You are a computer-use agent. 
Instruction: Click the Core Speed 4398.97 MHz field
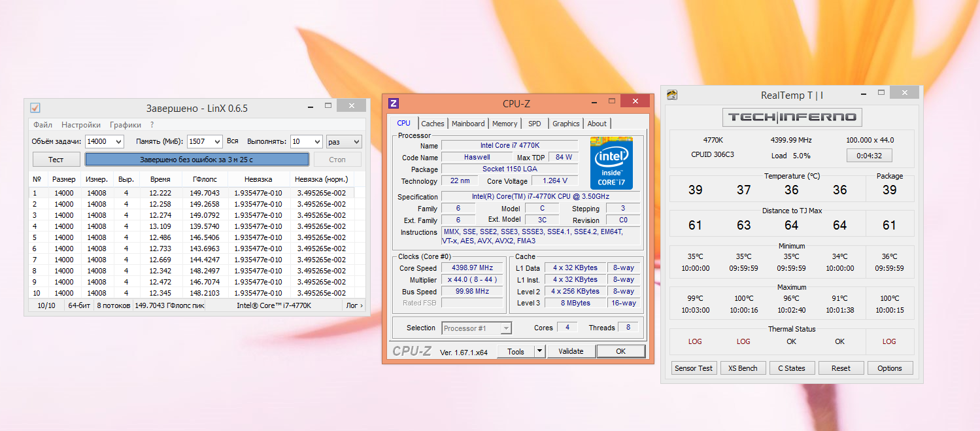471,268
